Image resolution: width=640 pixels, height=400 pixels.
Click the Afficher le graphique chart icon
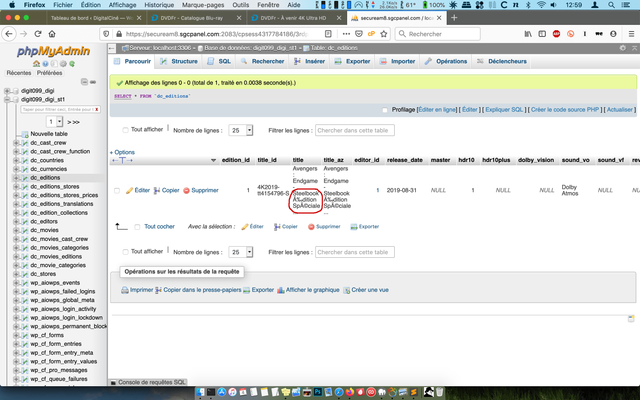[x=280, y=290]
